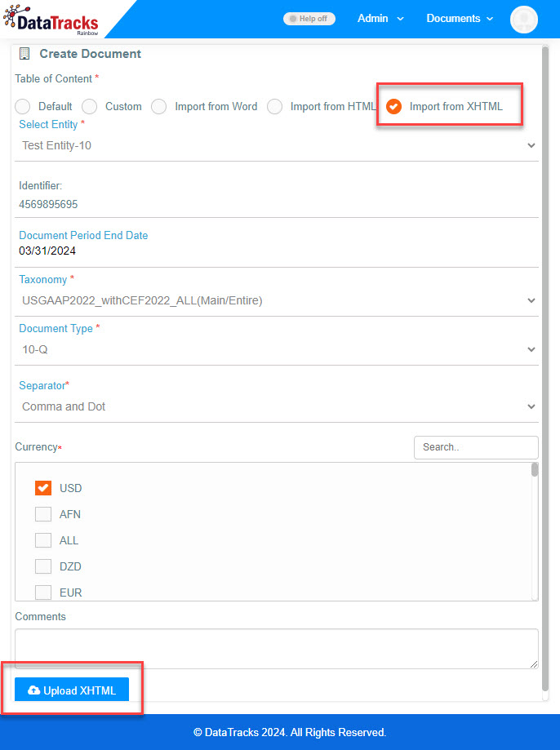The image size is (560, 750).
Task: Select the Custom radio button
Action: tap(90, 106)
